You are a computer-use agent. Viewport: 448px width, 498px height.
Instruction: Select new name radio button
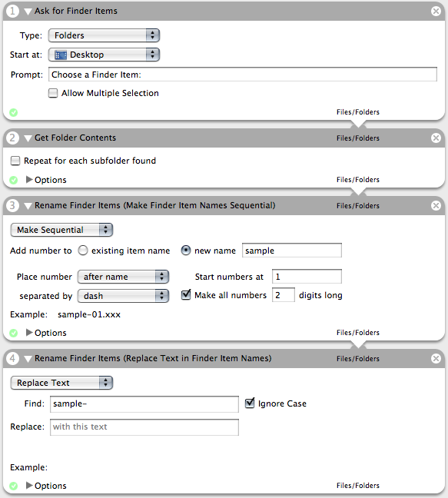point(186,251)
